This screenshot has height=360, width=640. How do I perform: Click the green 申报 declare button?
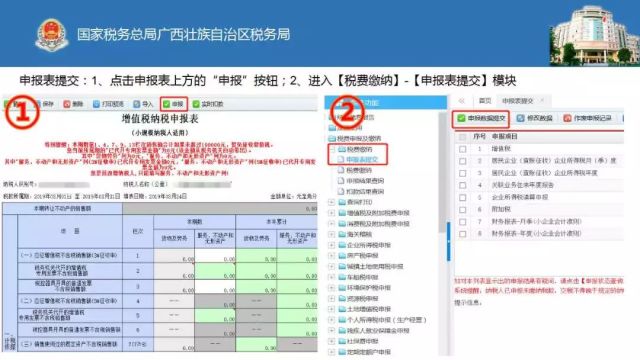coord(174,104)
